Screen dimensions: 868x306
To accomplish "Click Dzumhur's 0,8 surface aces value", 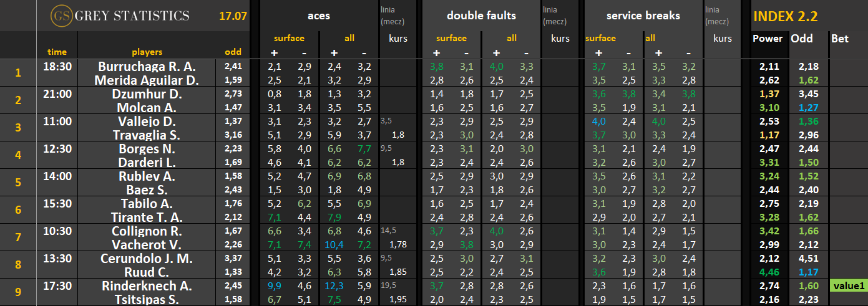I will (275, 94).
